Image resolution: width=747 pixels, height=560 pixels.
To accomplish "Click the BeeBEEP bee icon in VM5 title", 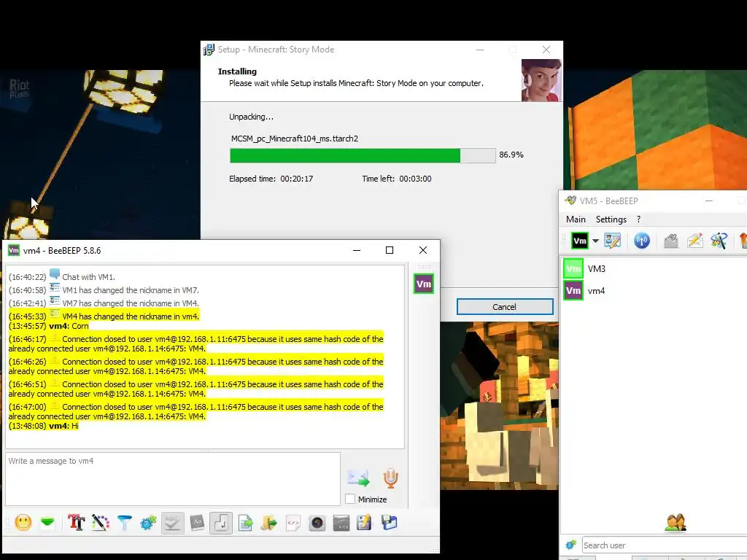I will (x=570, y=201).
